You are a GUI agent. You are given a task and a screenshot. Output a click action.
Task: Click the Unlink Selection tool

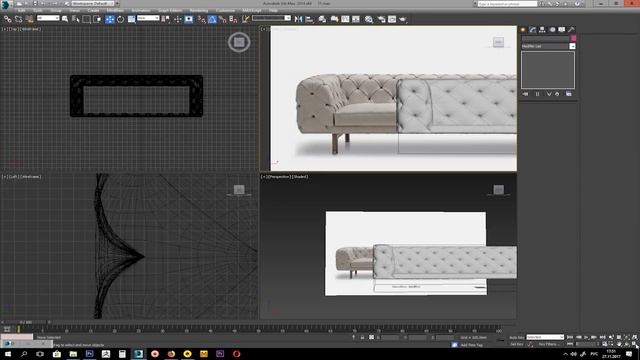[18, 19]
